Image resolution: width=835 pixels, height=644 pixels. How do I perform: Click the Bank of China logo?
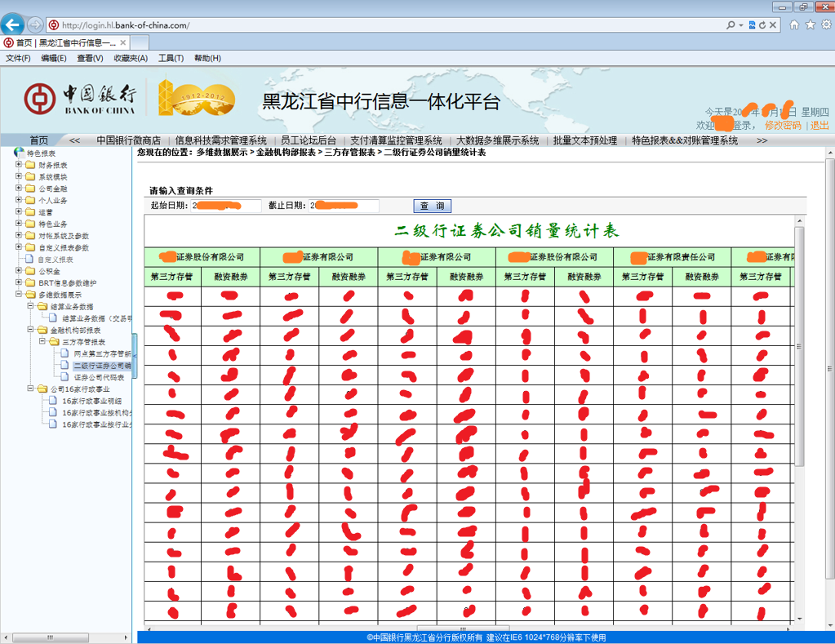point(80,98)
